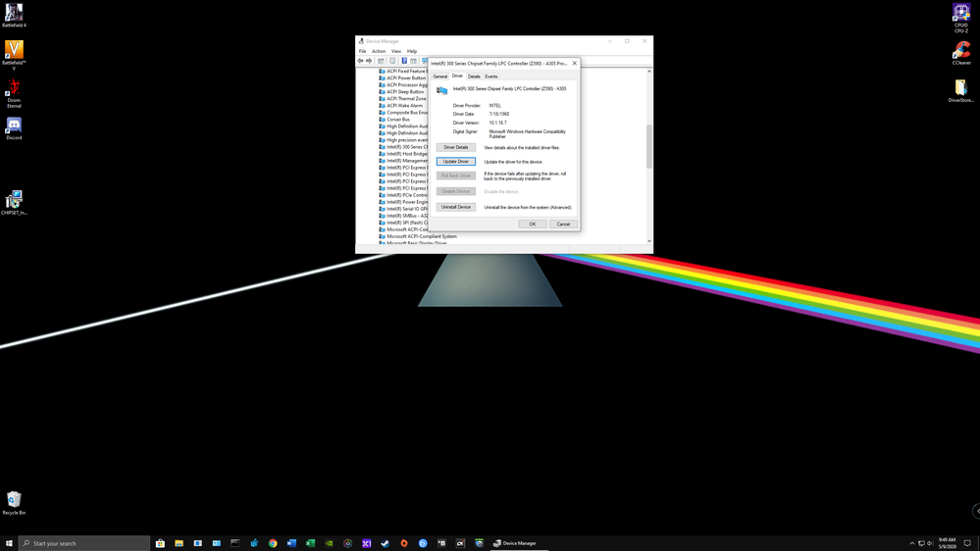980x551 pixels.
Task: Click the driver version 10.1.16.7 text
Action: point(498,124)
